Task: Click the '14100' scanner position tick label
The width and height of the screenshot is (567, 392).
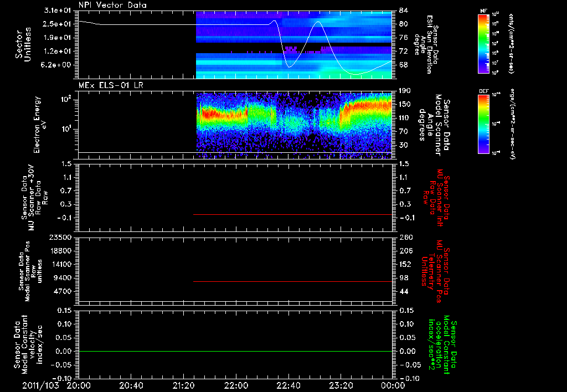Action: click(60, 264)
